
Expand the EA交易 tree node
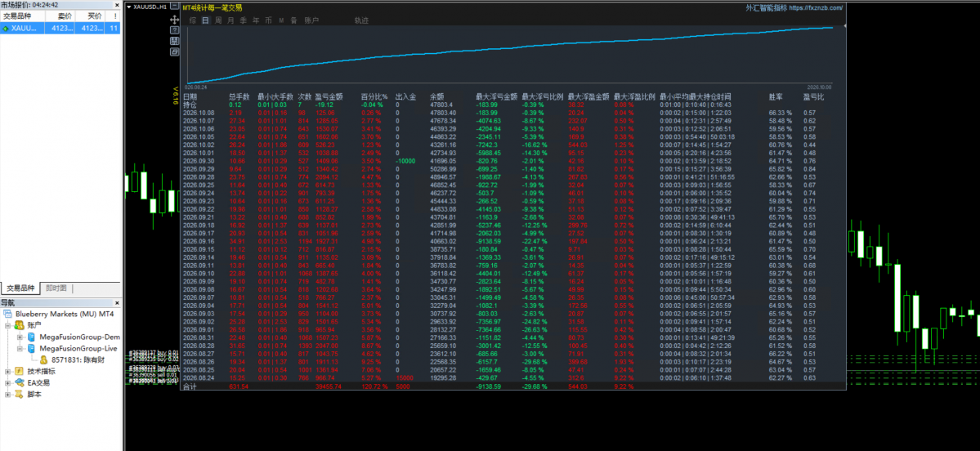click(x=7, y=382)
